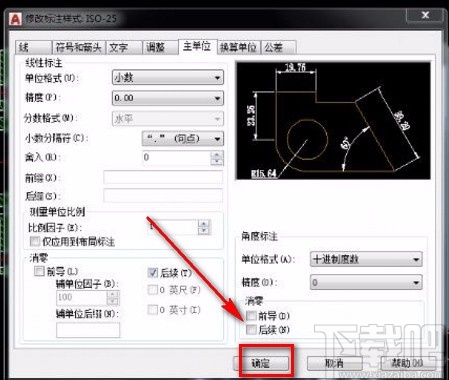Toggle the 0 英尺 checkbox
The height and width of the screenshot is (380, 449).
pos(153,290)
